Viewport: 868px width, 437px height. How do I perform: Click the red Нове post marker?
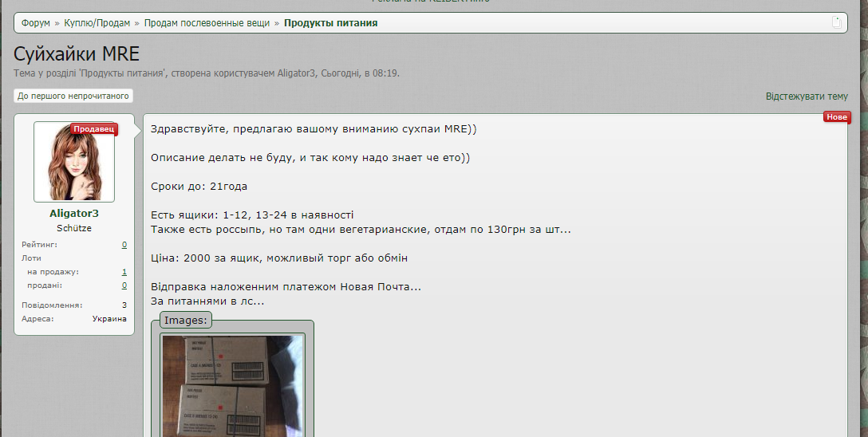[836, 116]
